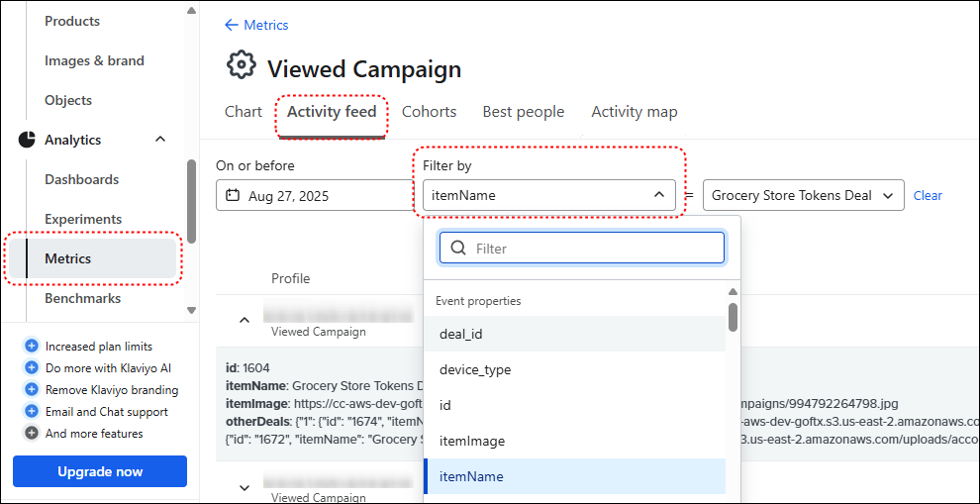The height and width of the screenshot is (504, 980).
Task: Click the plus icon beside And more features
Action: point(32,434)
